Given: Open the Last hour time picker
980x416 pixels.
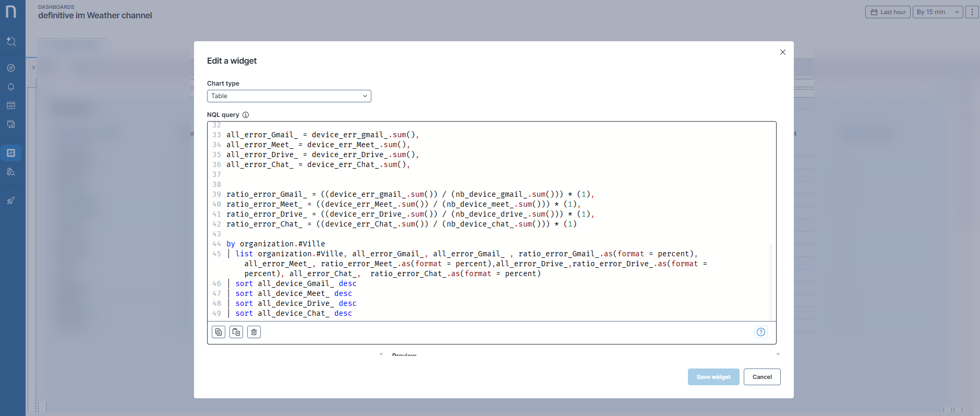Looking at the screenshot, I should (888, 12).
